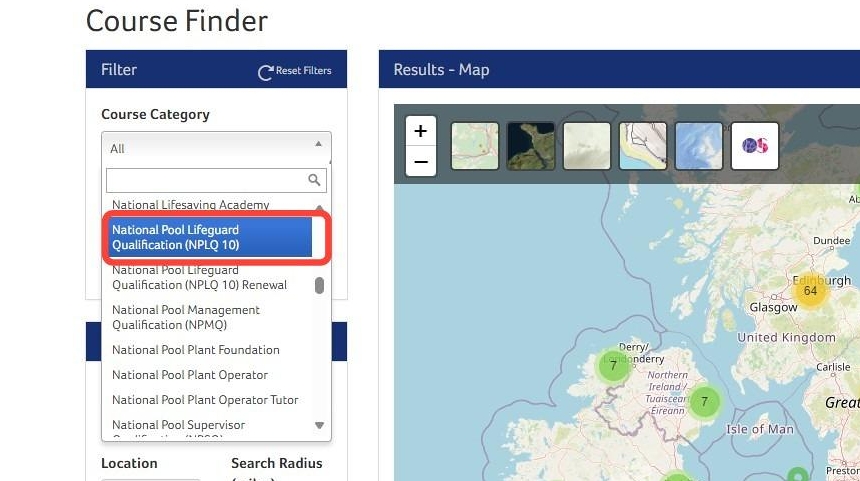Focus the Course Category search box
This screenshot has width=860, height=481.
pos(216,180)
